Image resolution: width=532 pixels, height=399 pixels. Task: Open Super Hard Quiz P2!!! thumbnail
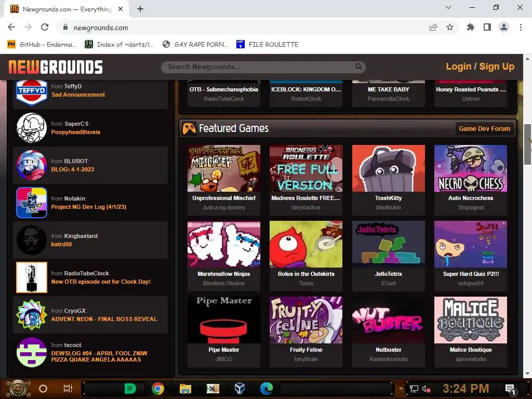471,244
